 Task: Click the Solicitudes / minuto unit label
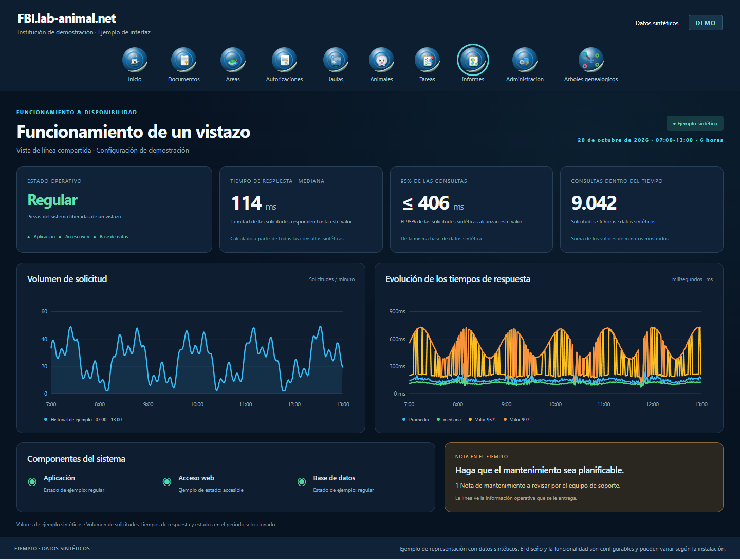coord(331,279)
